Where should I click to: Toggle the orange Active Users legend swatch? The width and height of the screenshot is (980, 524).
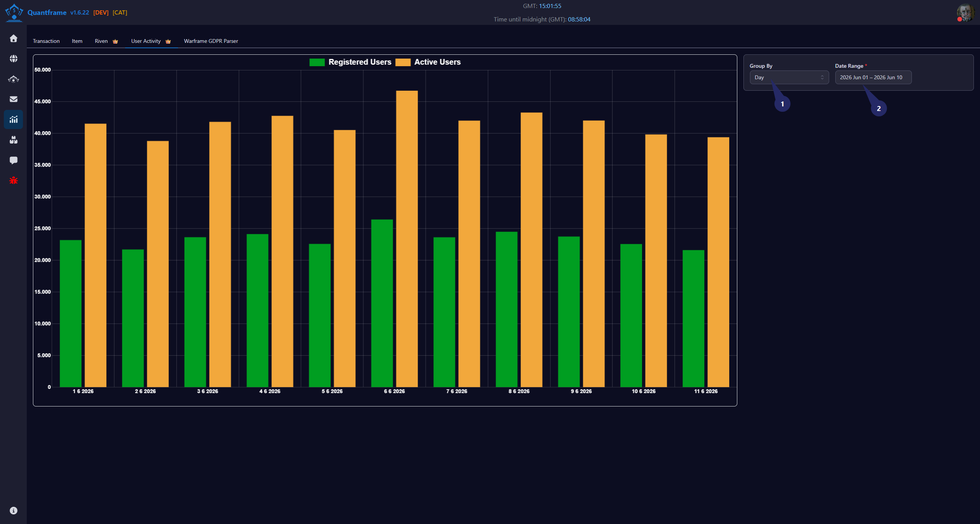tap(403, 62)
